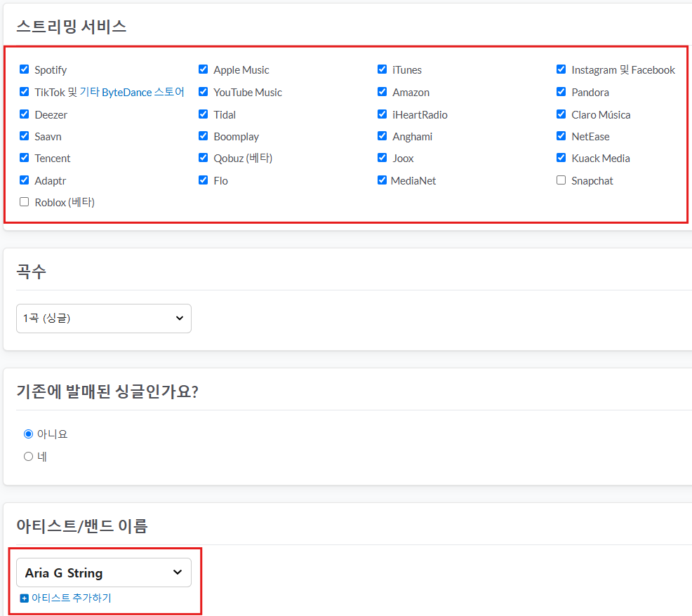Toggle Instagram 및 Facebook checkbox
Viewport: 692px width, 616px height.
561,69
